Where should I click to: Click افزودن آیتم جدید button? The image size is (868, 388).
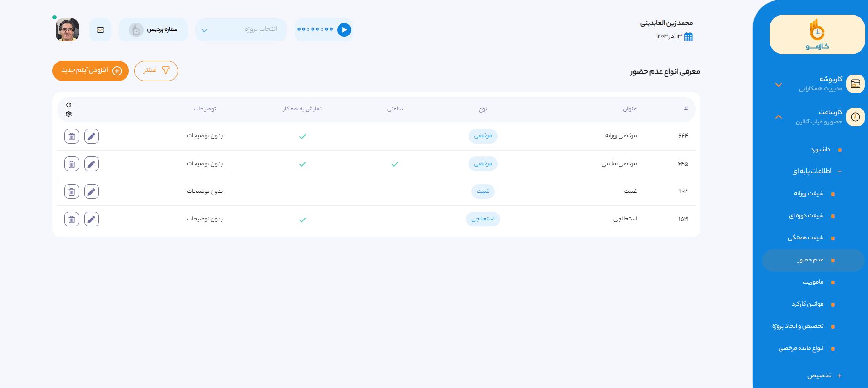[x=91, y=71]
